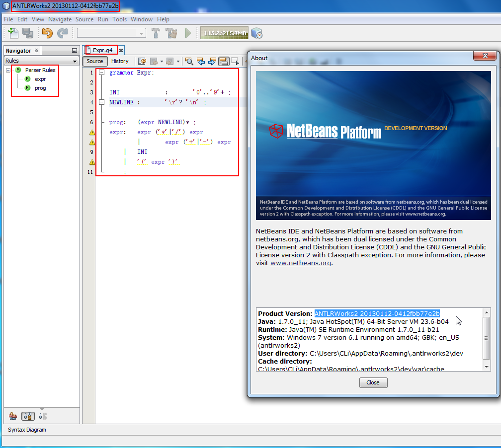This screenshot has height=448, width=501.
Task: Toggle sort by source in Navigator
Action: (x=43, y=416)
